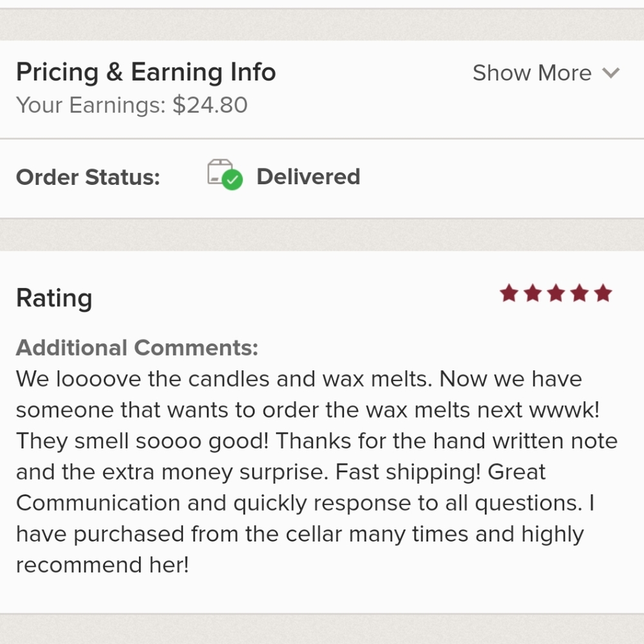The image size is (644, 644).
Task: Click the Order Status label
Action: point(88,178)
